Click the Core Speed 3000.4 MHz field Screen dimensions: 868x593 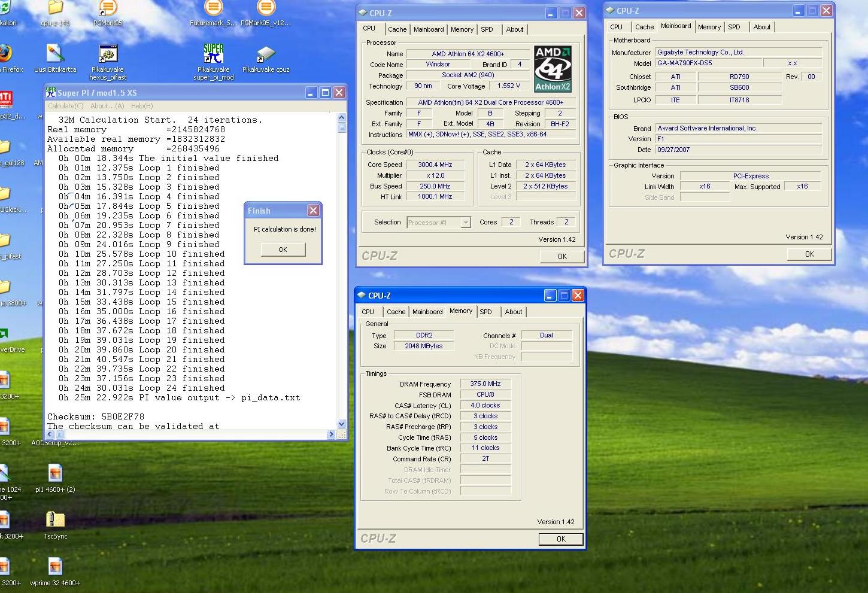(436, 165)
